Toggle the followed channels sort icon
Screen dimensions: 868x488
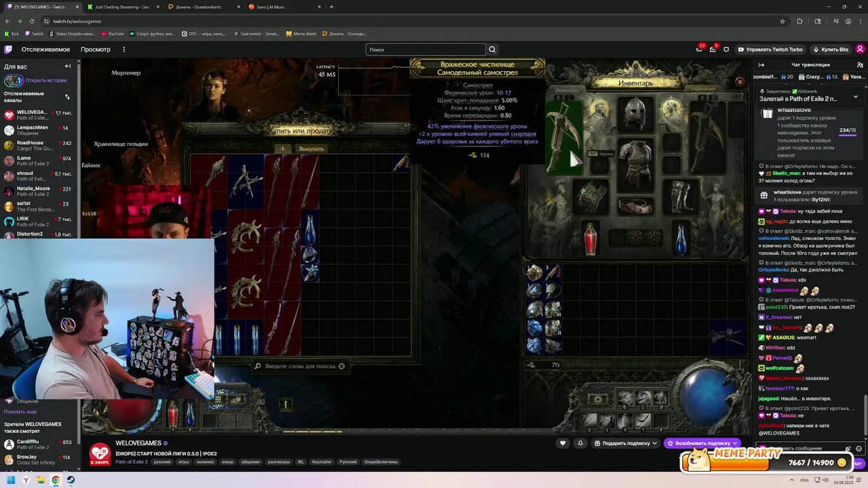pyautogui.click(x=67, y=97)
